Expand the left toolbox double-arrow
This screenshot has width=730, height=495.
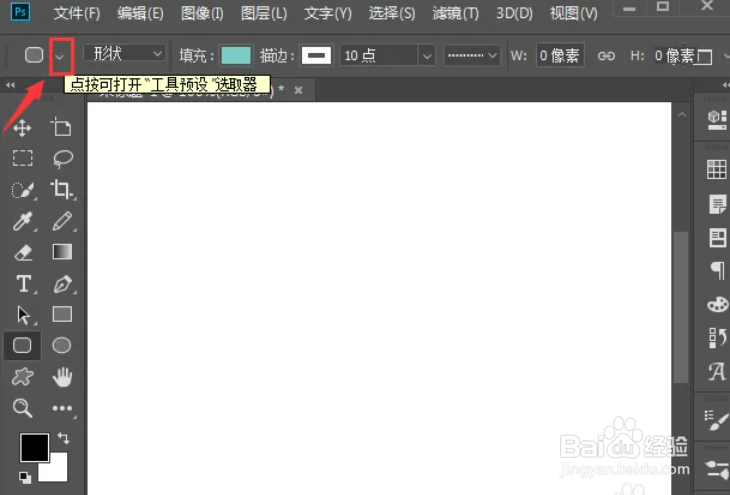pos(10,85)
